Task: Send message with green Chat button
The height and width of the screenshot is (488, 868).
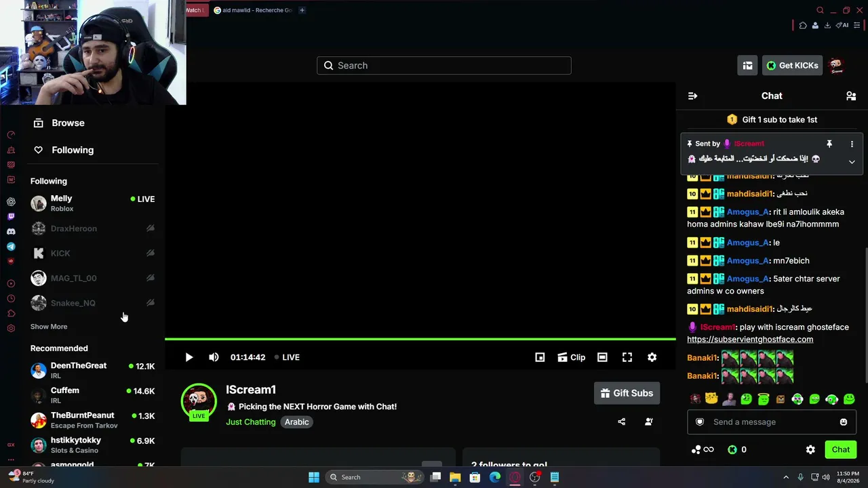Action: click(841, 449)
